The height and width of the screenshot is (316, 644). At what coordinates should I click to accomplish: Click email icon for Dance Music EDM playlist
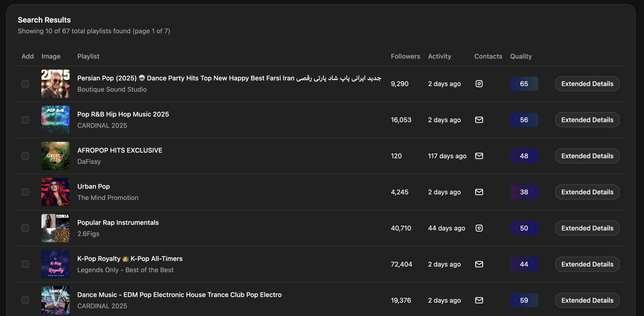(479, 300)
